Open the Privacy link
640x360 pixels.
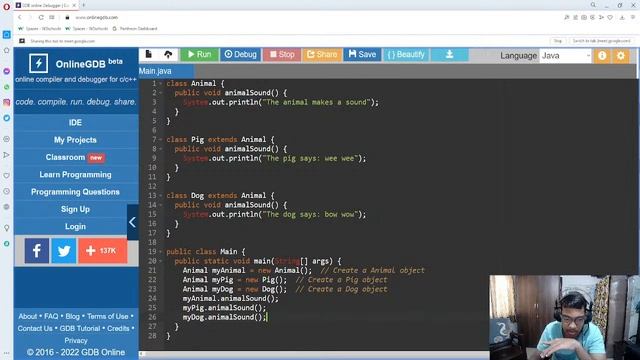tap(76, 340)
